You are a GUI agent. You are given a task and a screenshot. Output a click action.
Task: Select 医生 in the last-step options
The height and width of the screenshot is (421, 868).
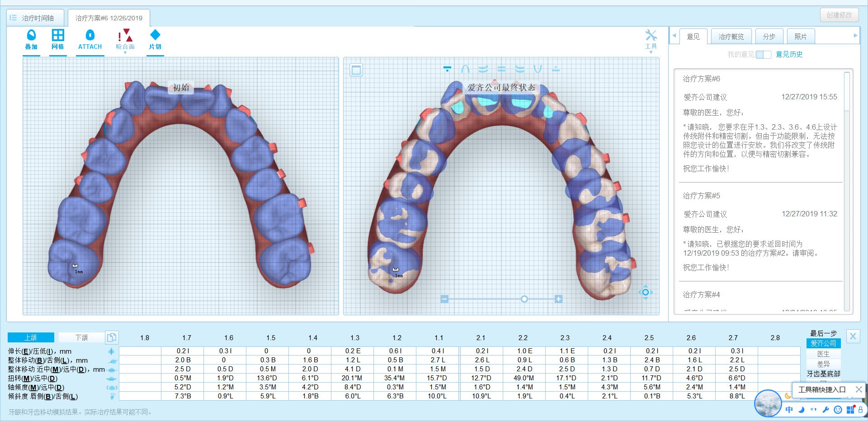pyautogui.click(x=823, y=354)
